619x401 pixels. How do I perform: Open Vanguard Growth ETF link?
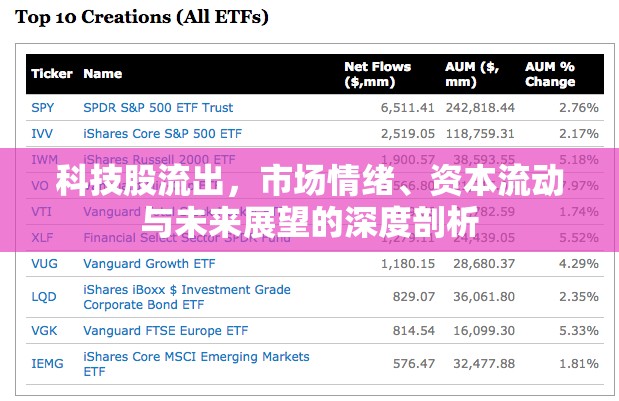(x=149, y=263)
